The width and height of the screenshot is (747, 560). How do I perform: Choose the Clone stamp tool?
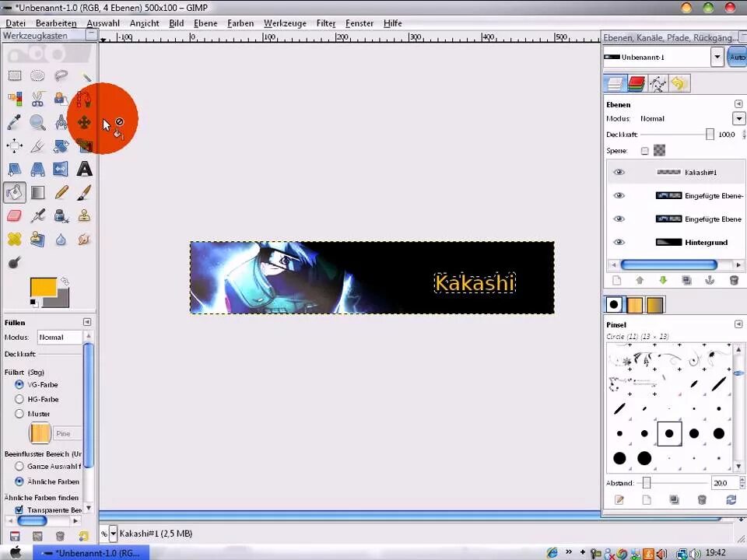click(x=84, y=215)
